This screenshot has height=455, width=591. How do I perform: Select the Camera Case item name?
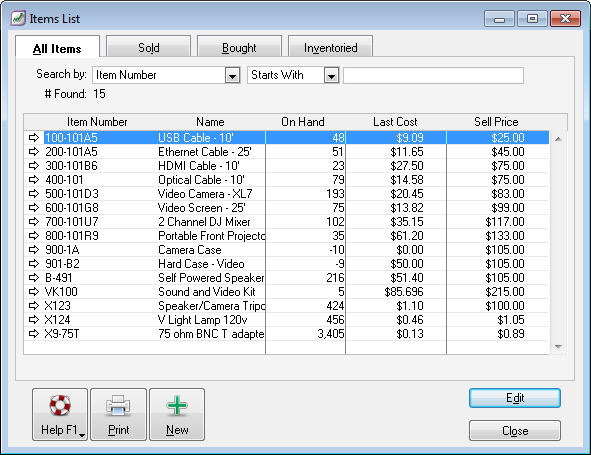coord(190,250)
